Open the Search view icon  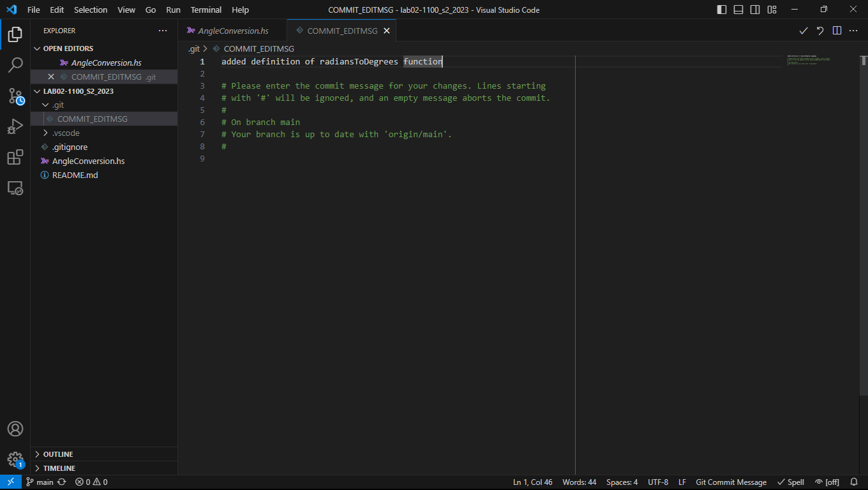pyautogui.click(x=15, y=65)
